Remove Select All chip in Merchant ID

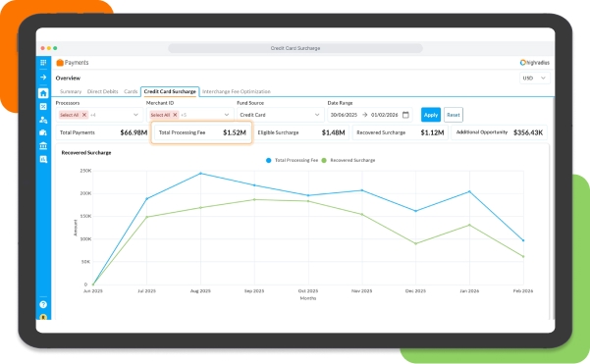click(175, 115)
